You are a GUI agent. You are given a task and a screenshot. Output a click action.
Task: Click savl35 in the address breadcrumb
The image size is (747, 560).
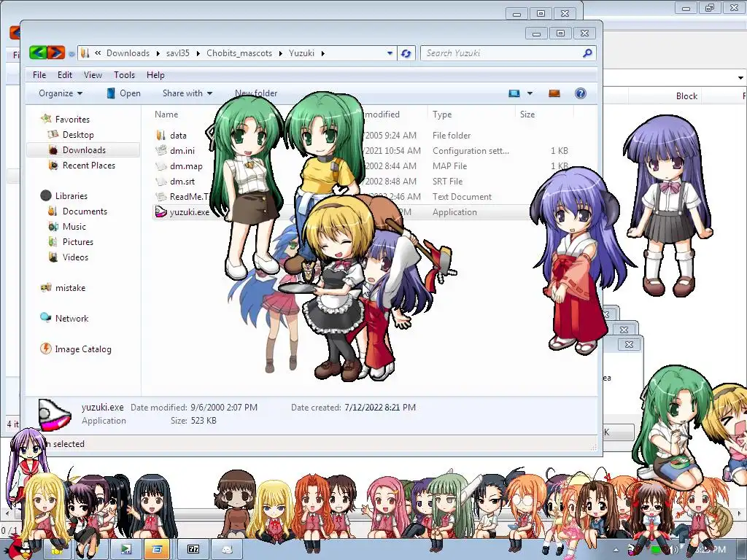[178, 52]
